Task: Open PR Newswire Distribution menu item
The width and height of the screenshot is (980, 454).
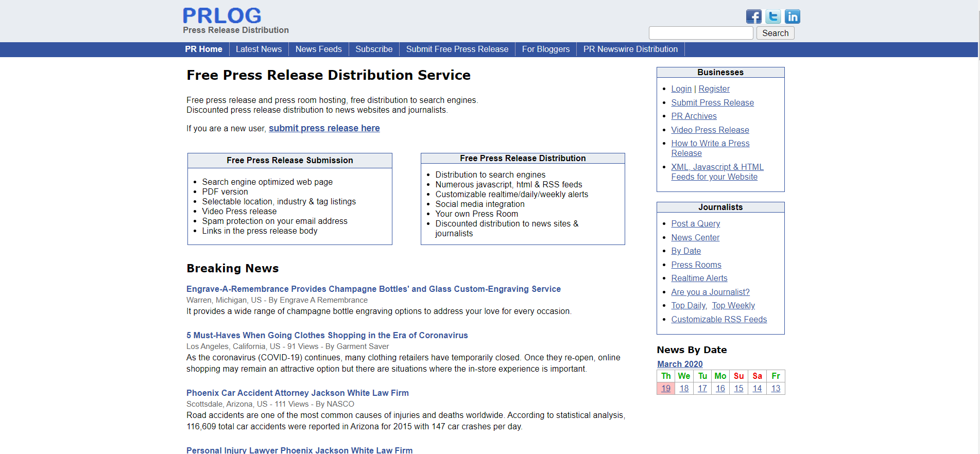Action: [x=630, y=49]
